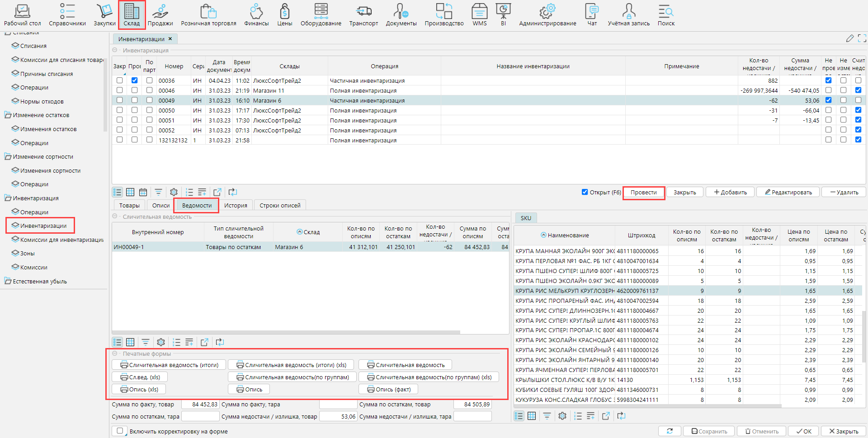The width and height of the screenshot is (868, 438).
Task: Close the Инвентаризации tab with its X
Action: click(x=170, y=39)
